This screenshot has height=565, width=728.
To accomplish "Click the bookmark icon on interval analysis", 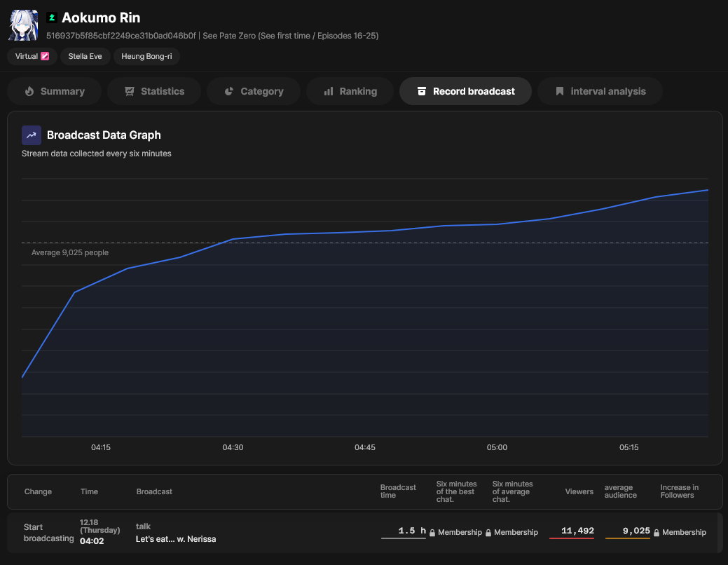I will [x=560, y=91].
